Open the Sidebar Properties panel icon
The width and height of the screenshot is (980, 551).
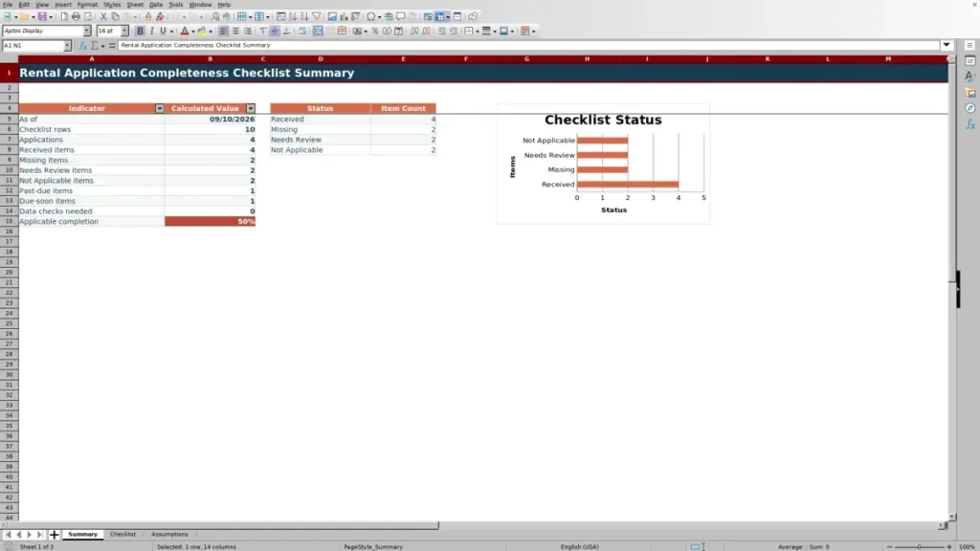click(x=970, y=60)
